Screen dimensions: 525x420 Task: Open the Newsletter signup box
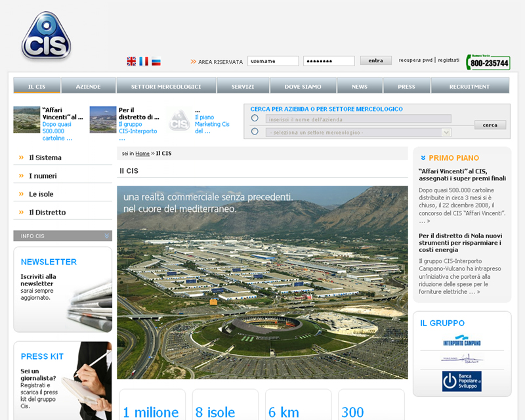[x=62, y=289]
